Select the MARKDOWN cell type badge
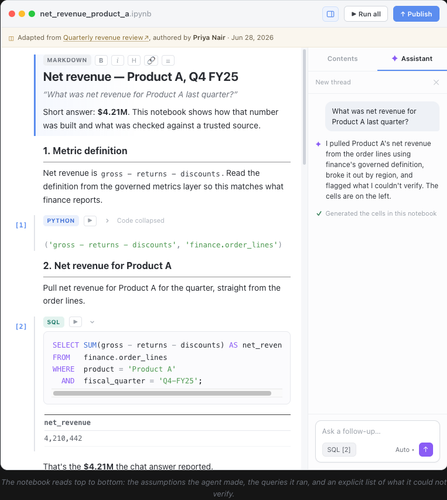 [x=67, y=60]
